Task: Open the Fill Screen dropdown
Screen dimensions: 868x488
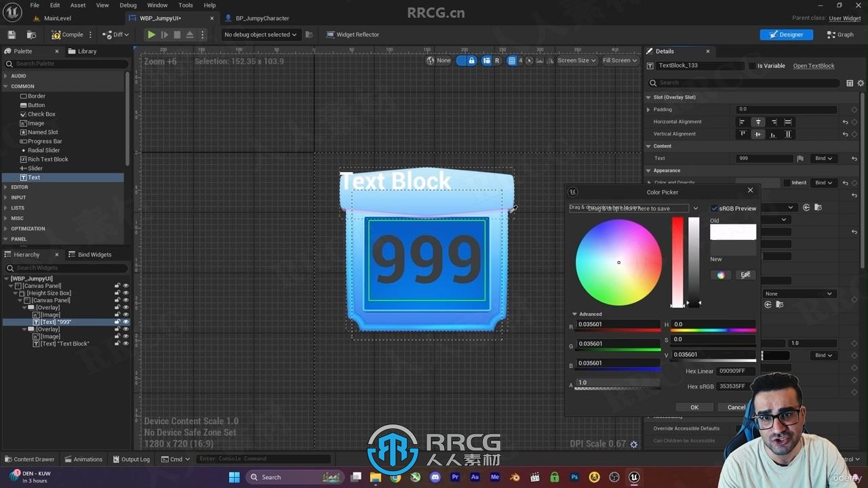Action: click(620, 60)
